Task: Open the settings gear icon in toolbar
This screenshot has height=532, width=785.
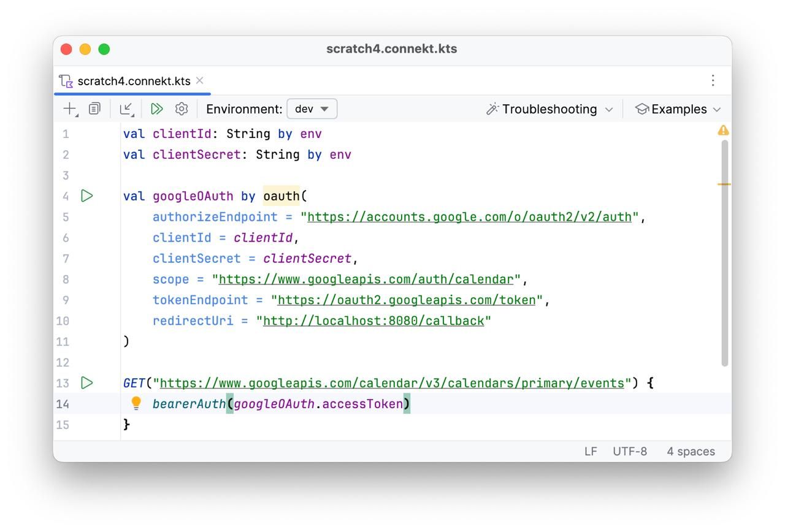Action: coord(182,109)
